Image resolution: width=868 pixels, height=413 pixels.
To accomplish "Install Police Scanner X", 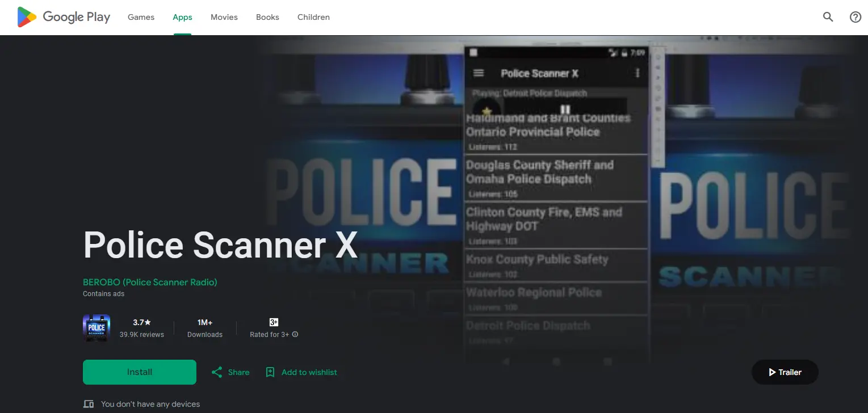I will point(140,372).
